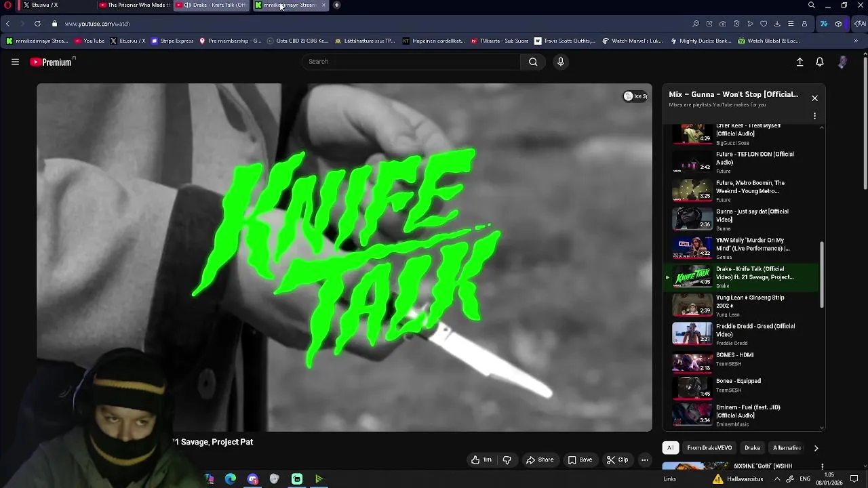Select the Drake filter chip

click(x=753, y=448)
